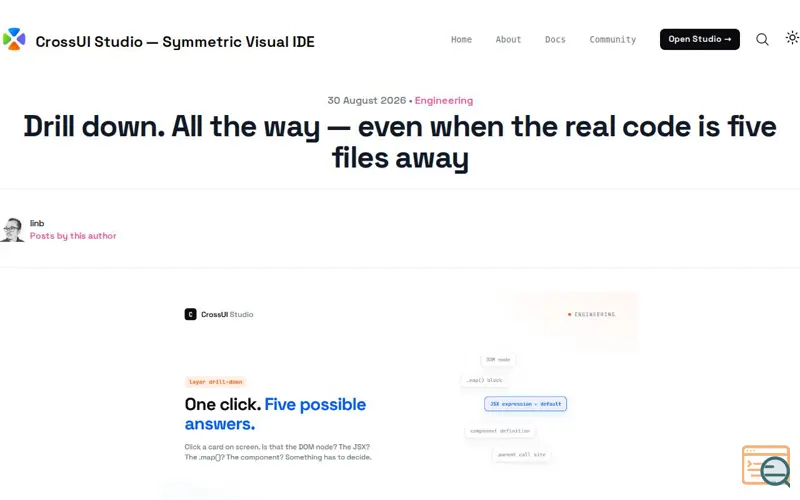Click the parent call site chip
The height and width of the screenshot is (500, 800).
521,454
